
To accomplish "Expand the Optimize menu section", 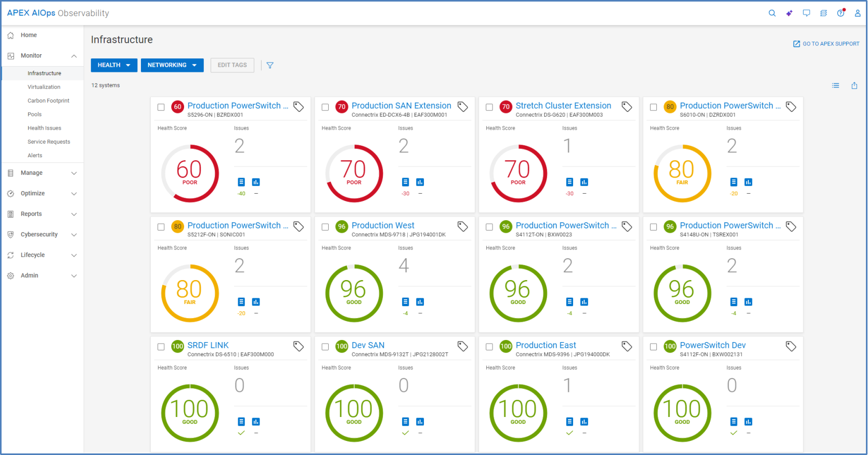I will click(x=74, y=194).
